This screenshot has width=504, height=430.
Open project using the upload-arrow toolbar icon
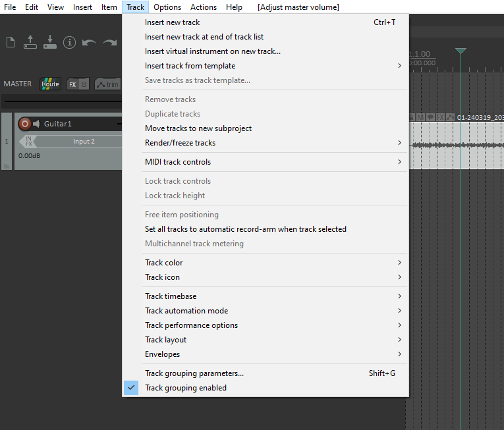pos(30,42)
